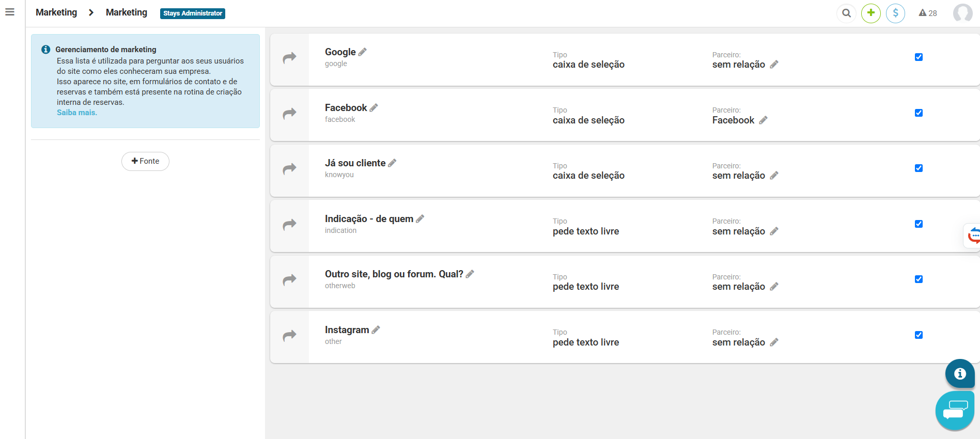This screenshot has height=439, width=980.
Task: Open the Saiba mais link
Action: (77, 113)
